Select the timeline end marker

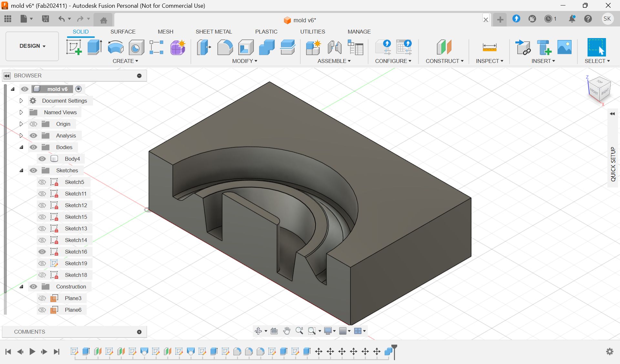click(x=394, y=352)
